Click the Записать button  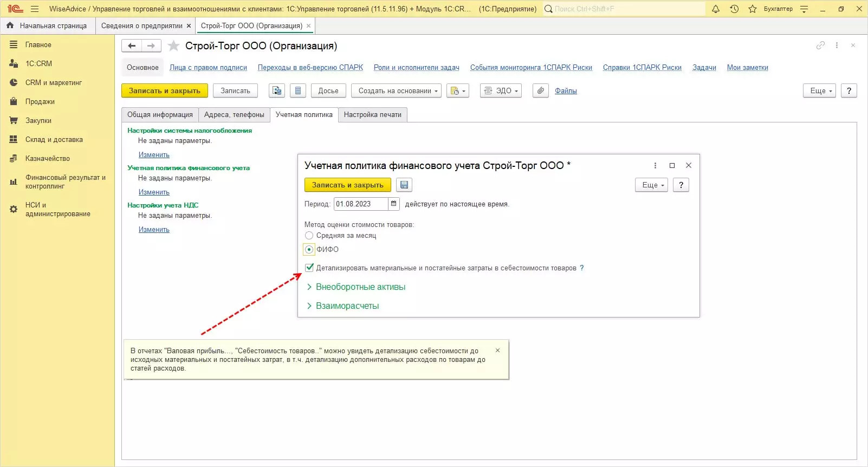[235, 90]
